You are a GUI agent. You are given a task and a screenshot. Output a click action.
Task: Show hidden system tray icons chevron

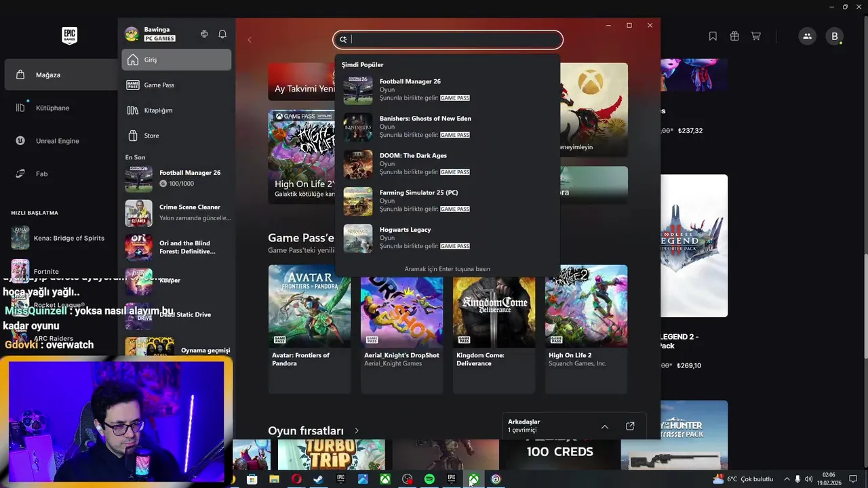(x=787, y=479)
